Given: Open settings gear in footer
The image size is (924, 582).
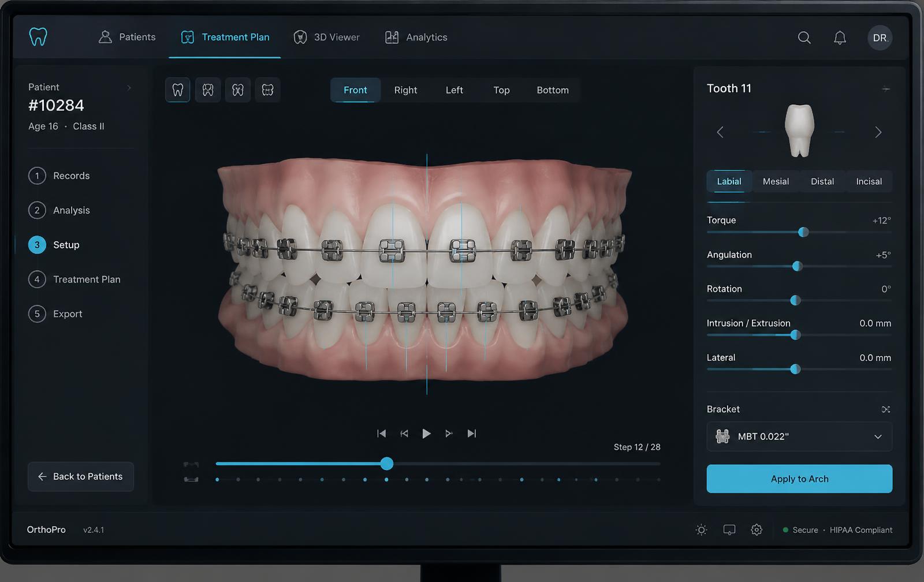Looking at the screenshot, I should tap(757, 530).
